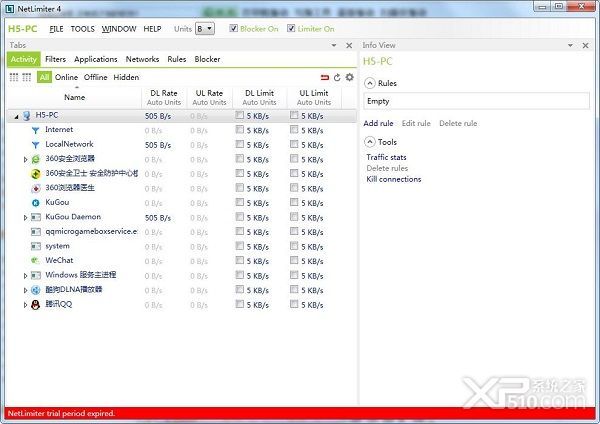Enable DL Limit checkbox for HS-PC row

[240, 115]
